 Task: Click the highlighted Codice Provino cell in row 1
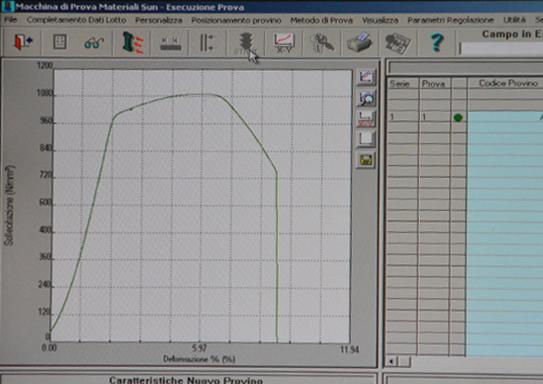[506, 117]
